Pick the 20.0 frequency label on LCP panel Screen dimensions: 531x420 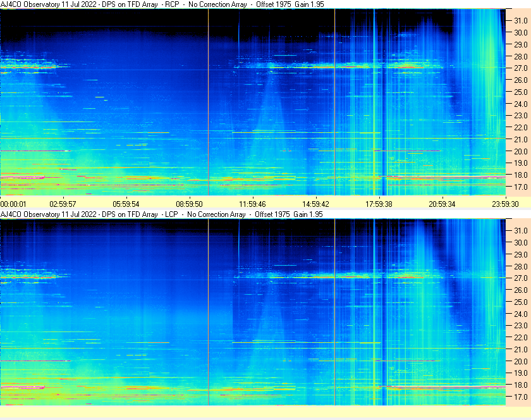(x=521, y=361)
